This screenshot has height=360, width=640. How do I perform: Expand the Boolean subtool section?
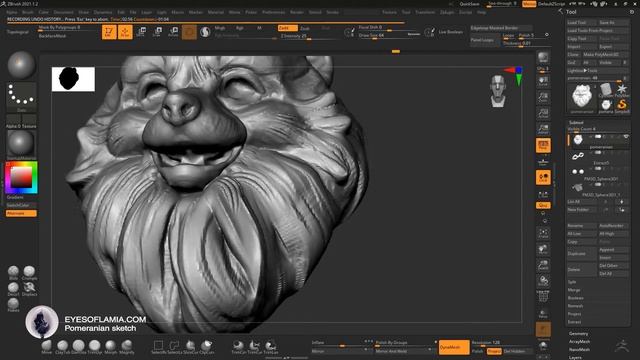click(576, 298)
